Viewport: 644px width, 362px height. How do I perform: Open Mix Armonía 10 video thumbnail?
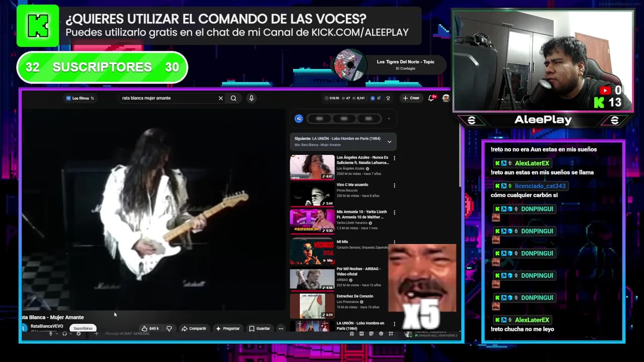click(312, 221)
